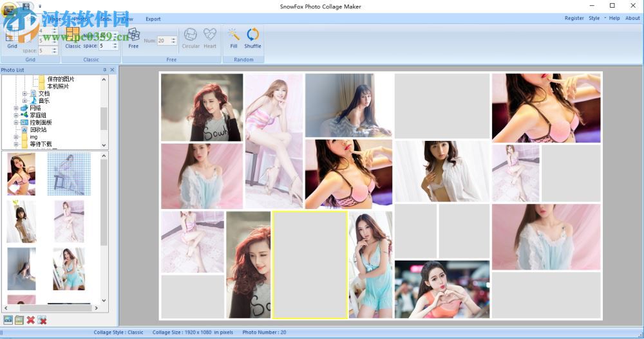Click thumbnail list scroll right arrow

[97, 308]
